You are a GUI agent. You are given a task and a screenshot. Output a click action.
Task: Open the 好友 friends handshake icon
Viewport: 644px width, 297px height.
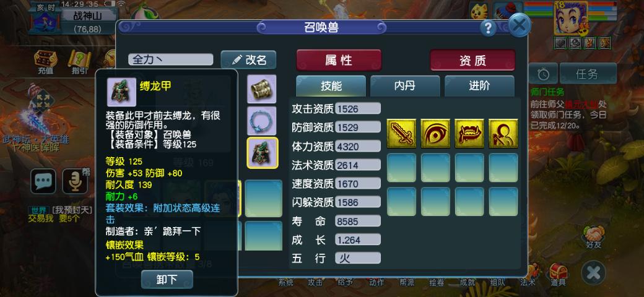pyautogui.click(x=593, y=238)
